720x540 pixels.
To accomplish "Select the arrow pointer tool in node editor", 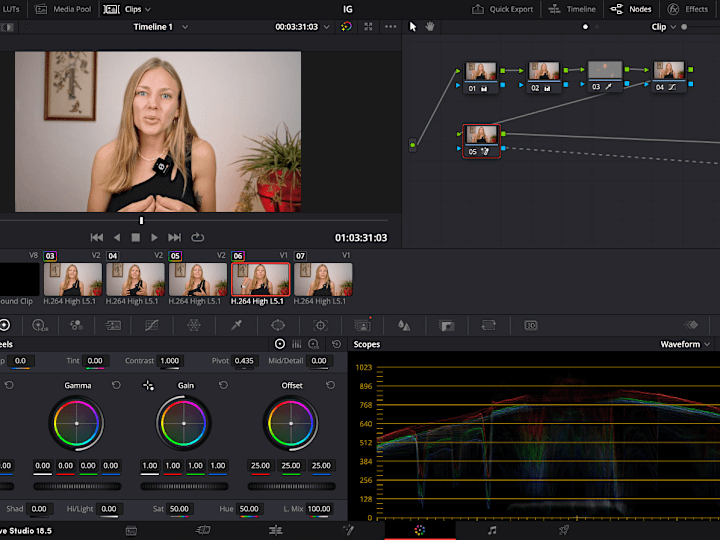I will click(x=413, y=27).
